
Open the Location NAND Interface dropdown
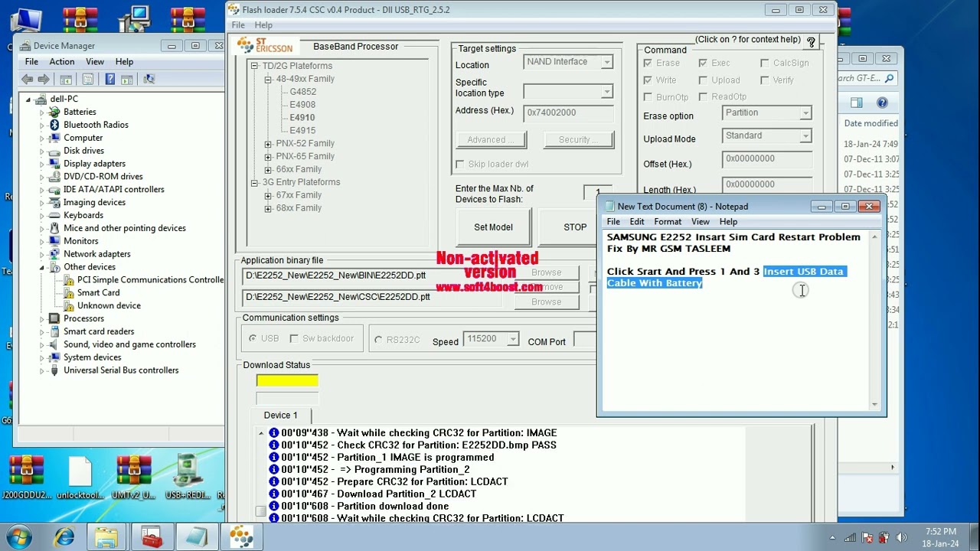(x=606, y=62)
